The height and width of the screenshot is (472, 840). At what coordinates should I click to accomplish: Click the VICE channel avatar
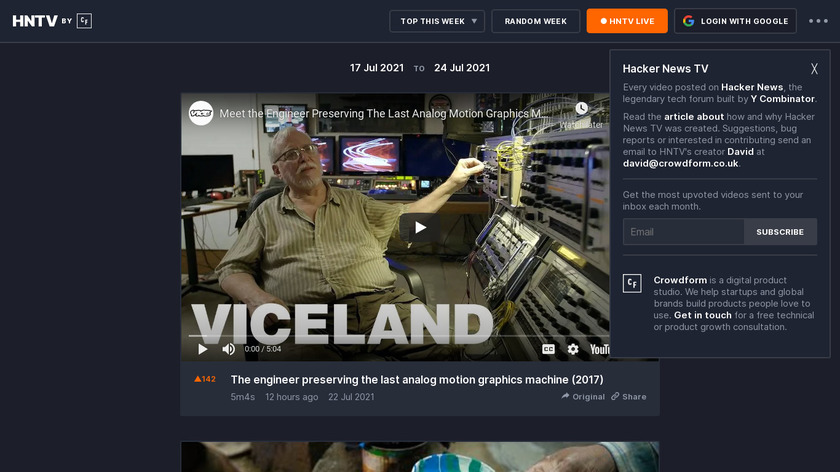[201, 113]
